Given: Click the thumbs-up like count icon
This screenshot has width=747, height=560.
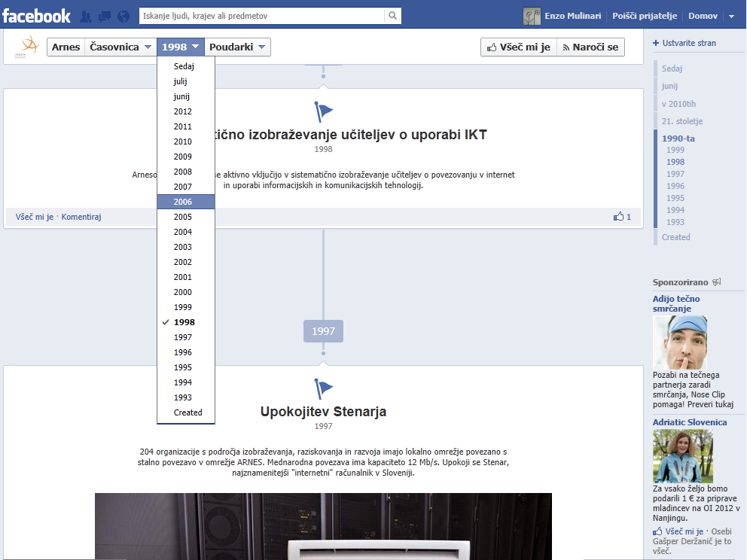Looking at the screenshot, I should point(619,217).
